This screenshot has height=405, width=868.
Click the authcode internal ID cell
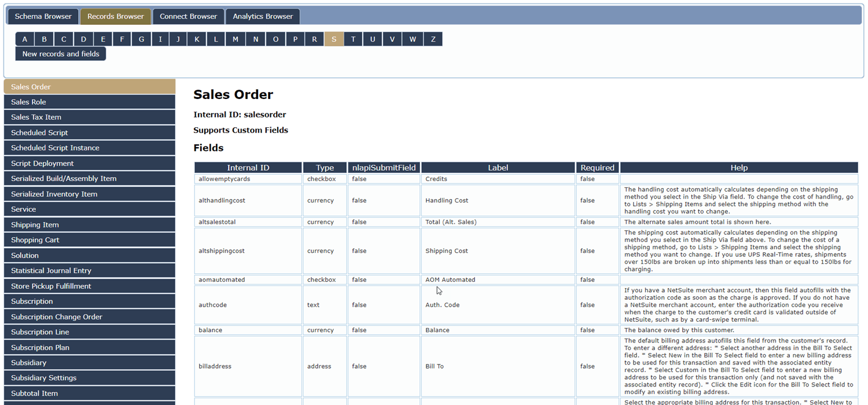coord(248,305)
